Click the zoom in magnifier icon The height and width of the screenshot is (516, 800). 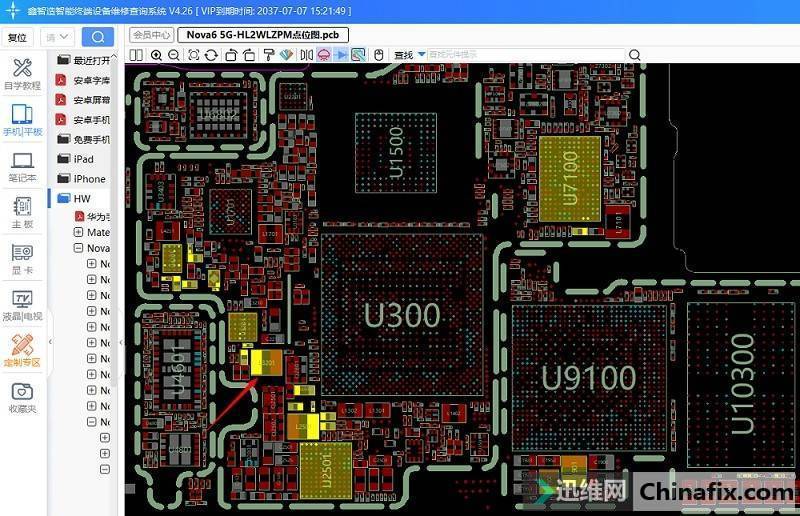point(156,55)
